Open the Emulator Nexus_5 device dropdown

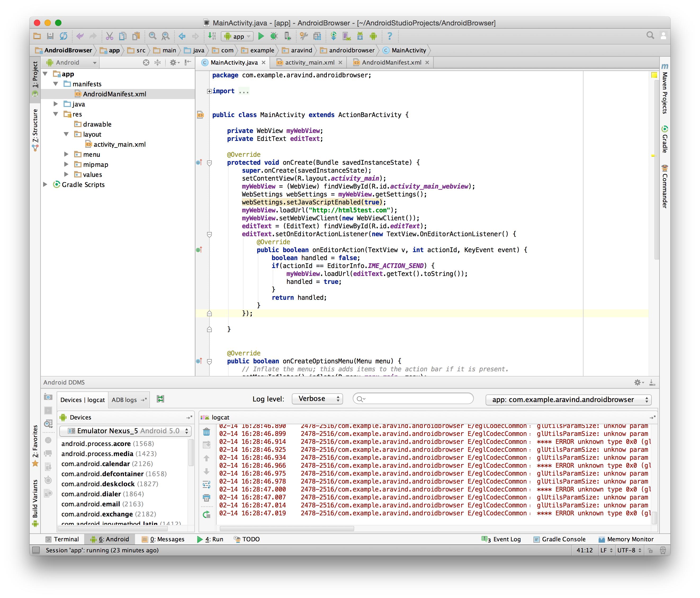[125, 431]
